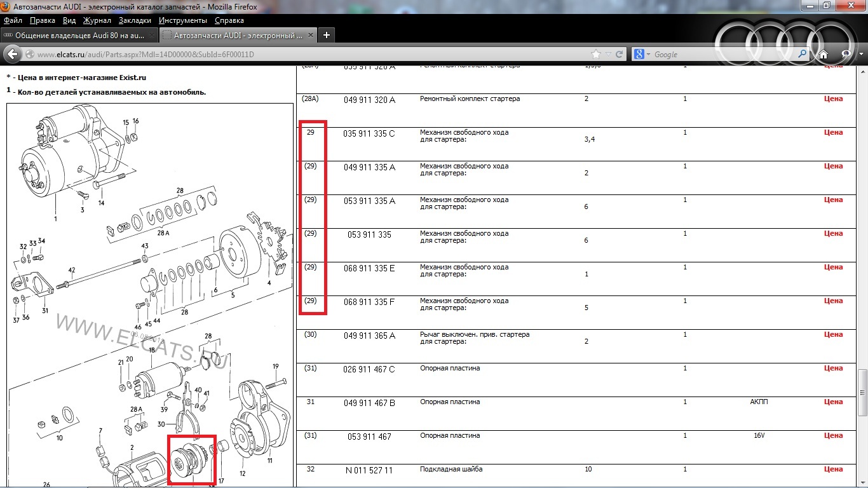Select part number N 011 527 11

(x=369, y=471)
